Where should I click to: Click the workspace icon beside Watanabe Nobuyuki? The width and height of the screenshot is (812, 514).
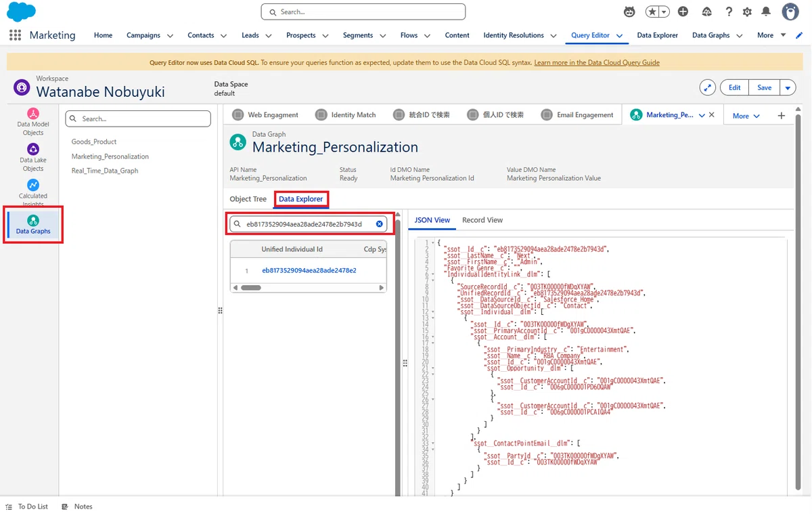(x=22, y=87)
